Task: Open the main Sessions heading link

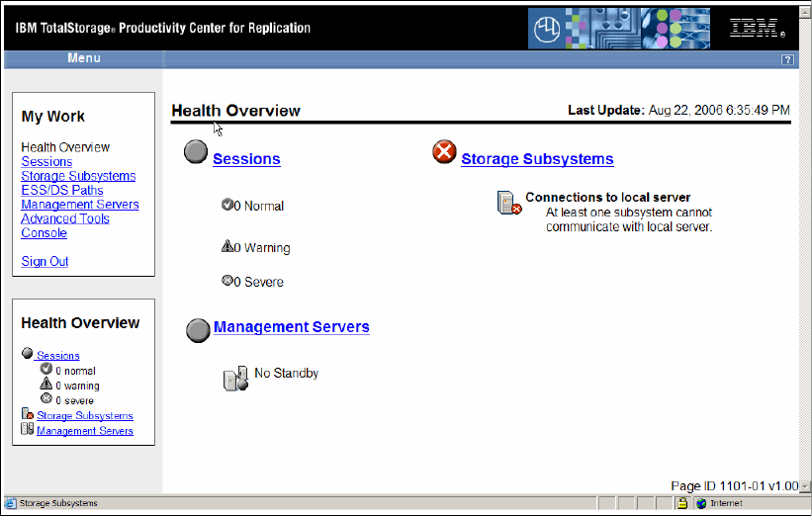Action: [246, 159]
